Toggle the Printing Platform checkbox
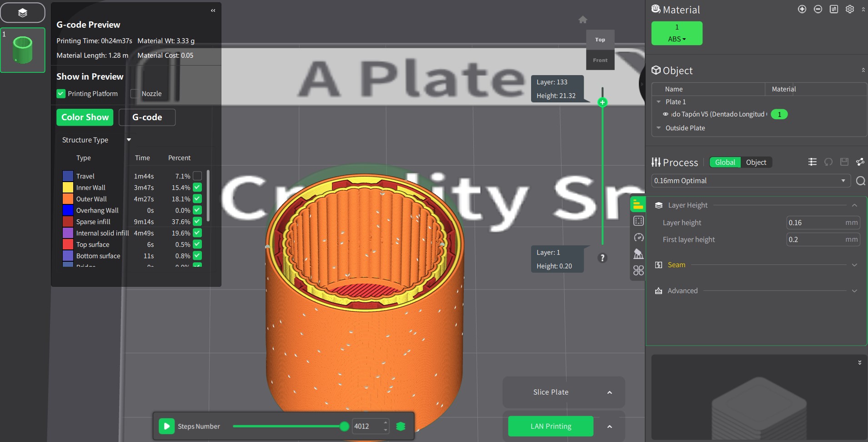The image size is (868, 442). point(61,94)
